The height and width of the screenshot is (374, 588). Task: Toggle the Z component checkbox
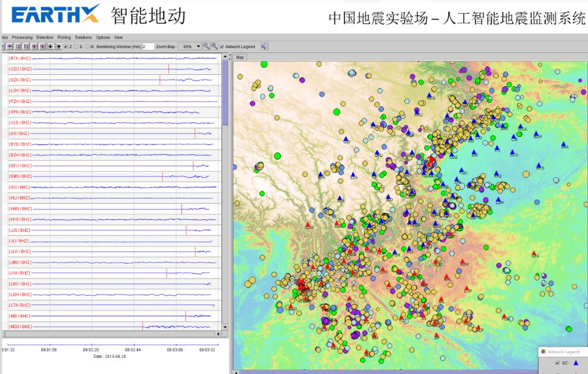[66, 47]
